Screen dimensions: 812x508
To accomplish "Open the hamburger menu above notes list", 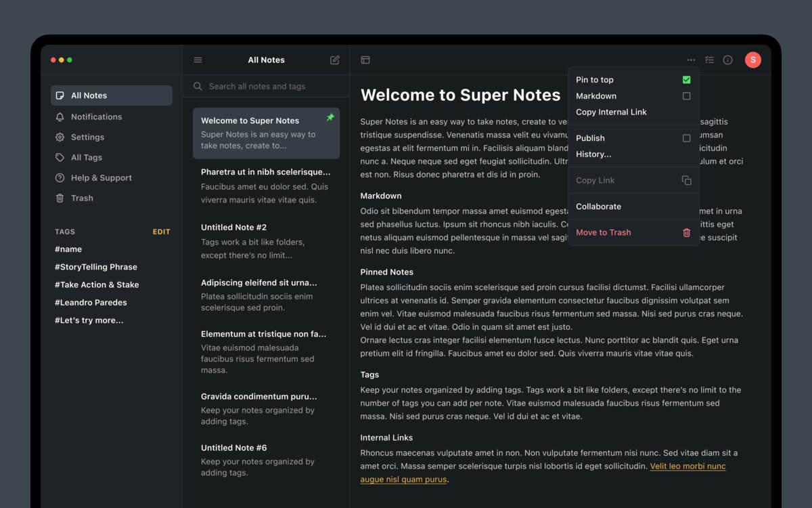I will (x=198, y=60).
